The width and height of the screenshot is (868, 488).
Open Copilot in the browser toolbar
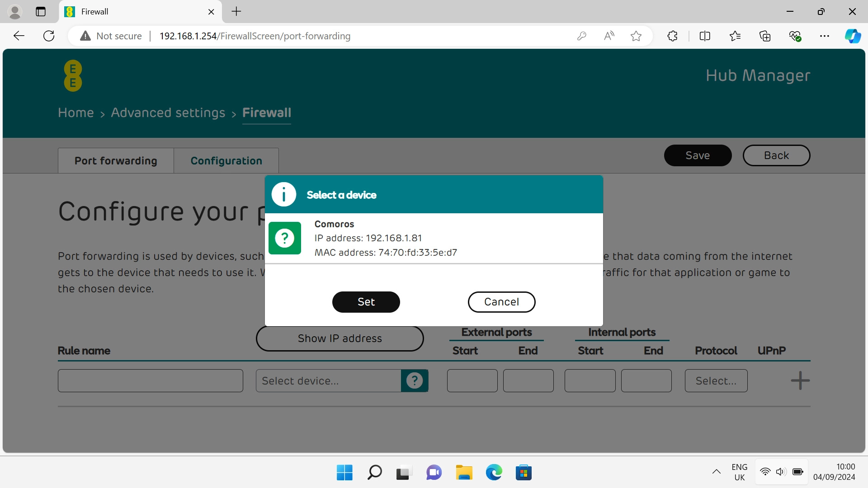pos(853,36)
